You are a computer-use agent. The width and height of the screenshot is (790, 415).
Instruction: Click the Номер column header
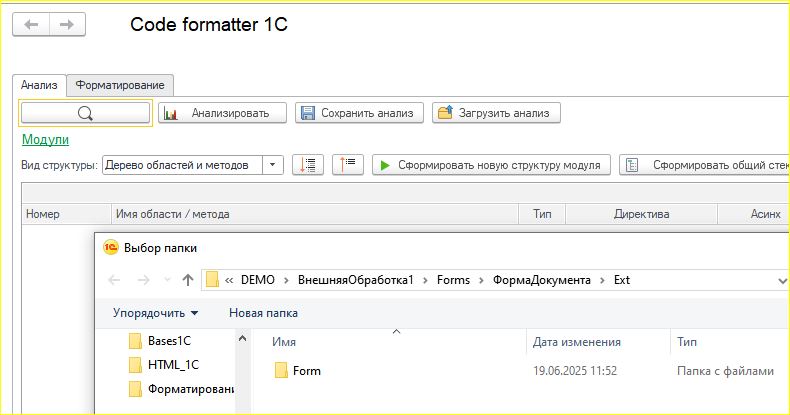pos(66,214)
